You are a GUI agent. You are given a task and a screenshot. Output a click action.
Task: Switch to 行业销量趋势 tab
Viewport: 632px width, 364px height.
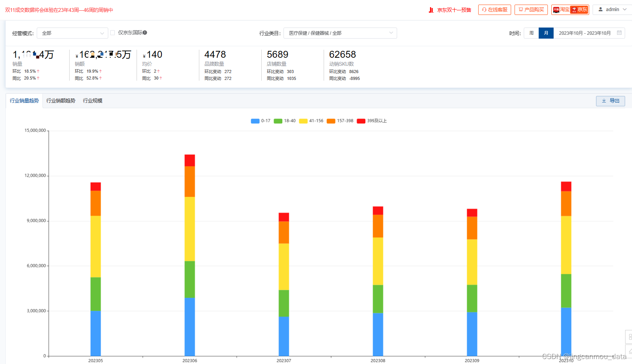(x=24, y=101)
